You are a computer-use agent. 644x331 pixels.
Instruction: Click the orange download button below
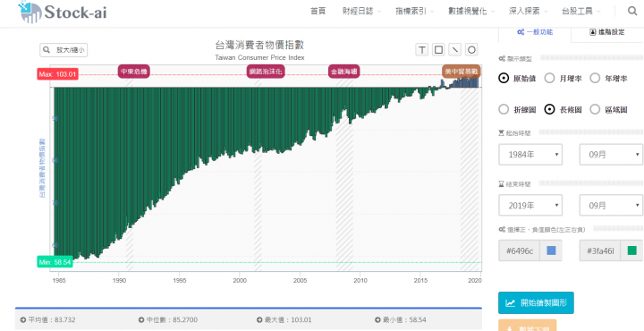point(528,326)
